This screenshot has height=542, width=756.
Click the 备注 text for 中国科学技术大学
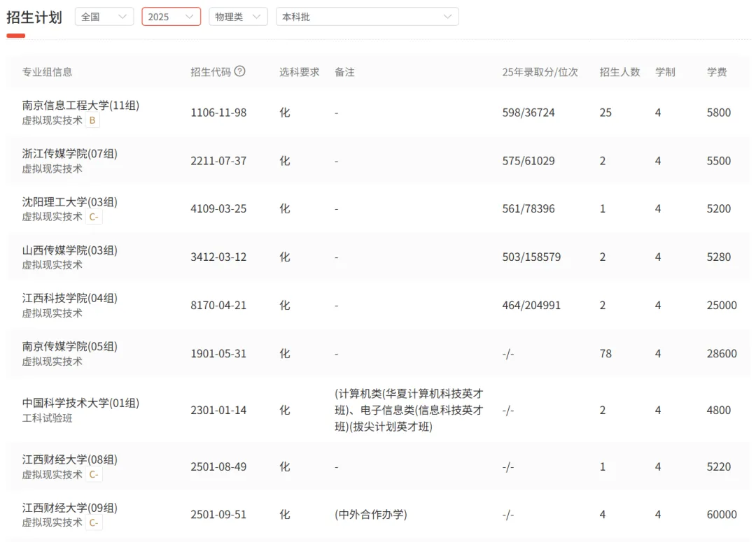(x=395, y=411)
